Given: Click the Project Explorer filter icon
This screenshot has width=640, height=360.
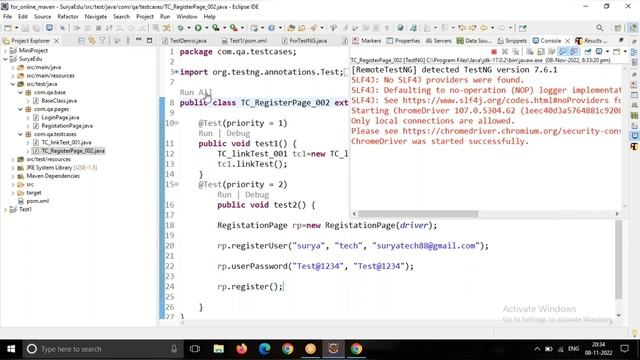Looking at the screenshot, I should coord(102,41).
